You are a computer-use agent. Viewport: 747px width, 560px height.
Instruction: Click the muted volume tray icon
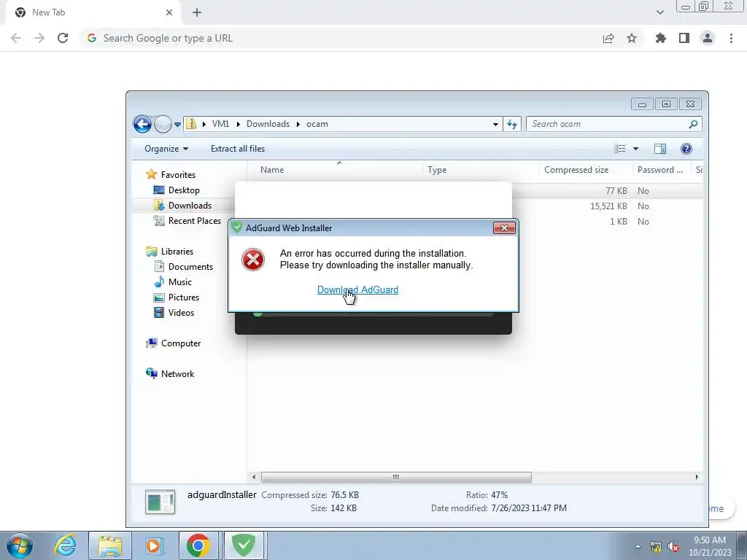click(x=673, y=547)
